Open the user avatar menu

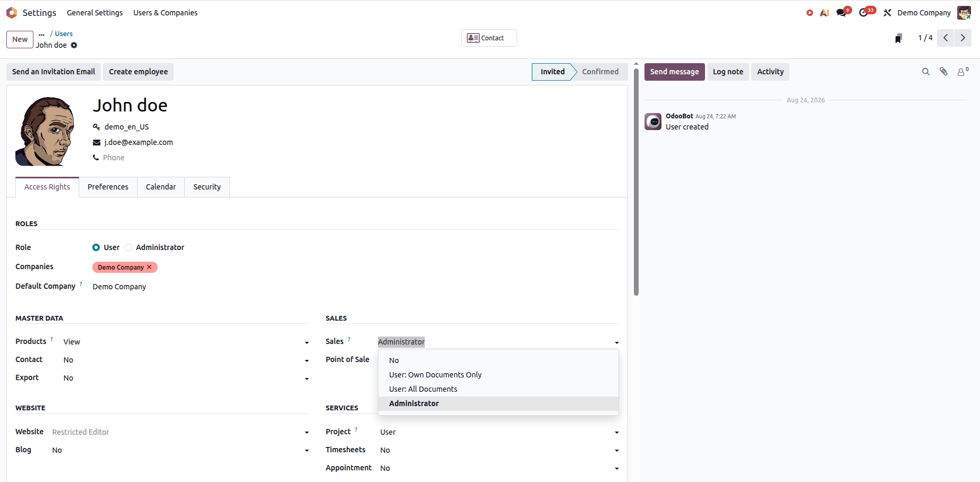point(964,13)
